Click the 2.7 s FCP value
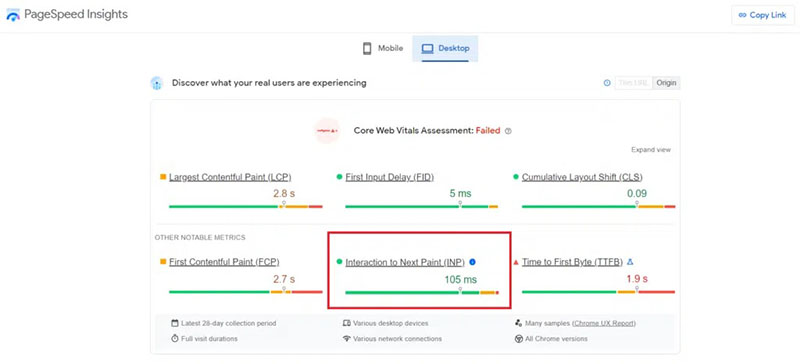This screenshot has height=364, width=800. point(284,279)
